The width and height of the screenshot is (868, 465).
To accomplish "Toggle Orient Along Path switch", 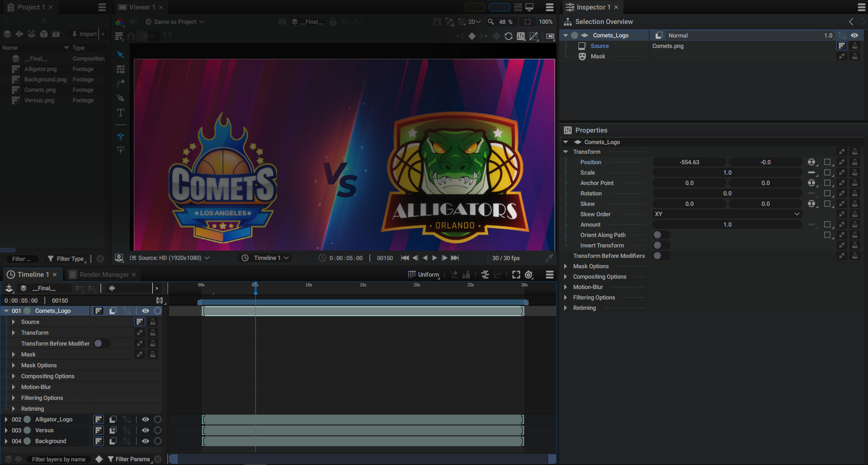I will 661,235.
